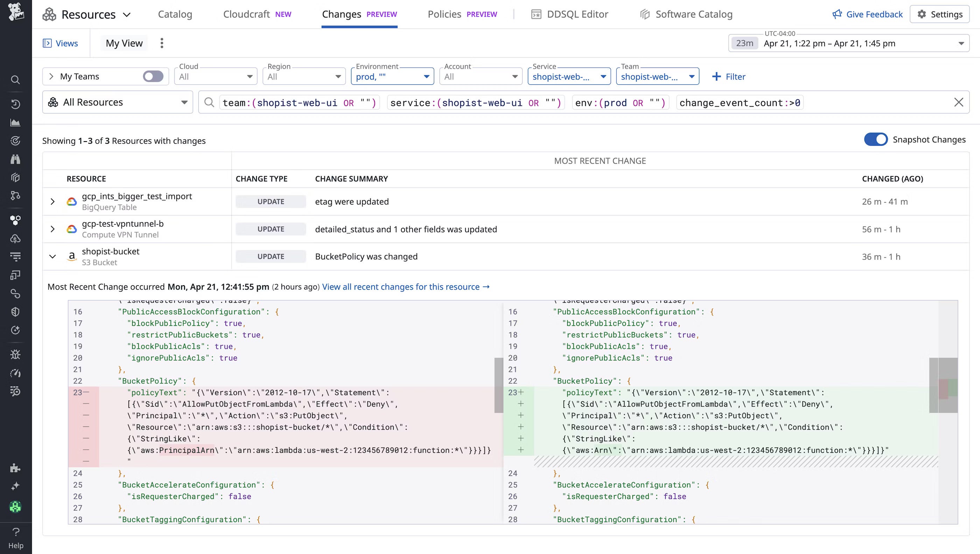Disable Snapshot Changes toggle
Image resolution: width=980 pixels, height=554 pixels.
876,139
